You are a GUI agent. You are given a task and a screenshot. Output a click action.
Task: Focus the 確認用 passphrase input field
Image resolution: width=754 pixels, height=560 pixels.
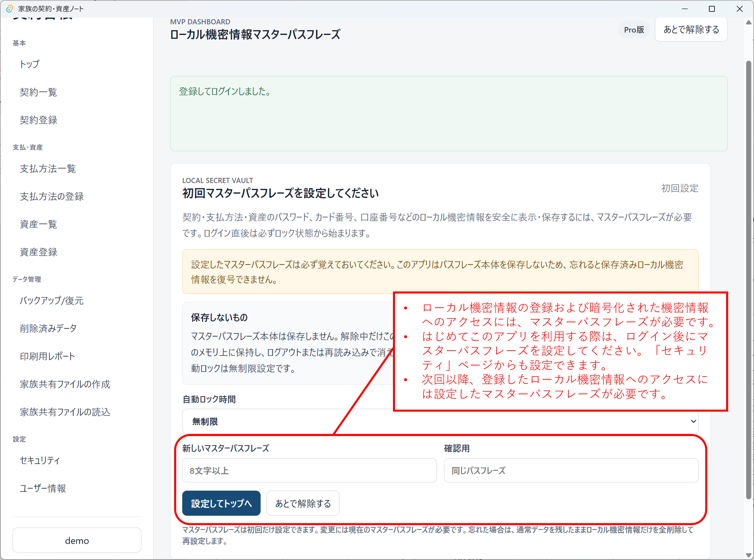point(571,471)
